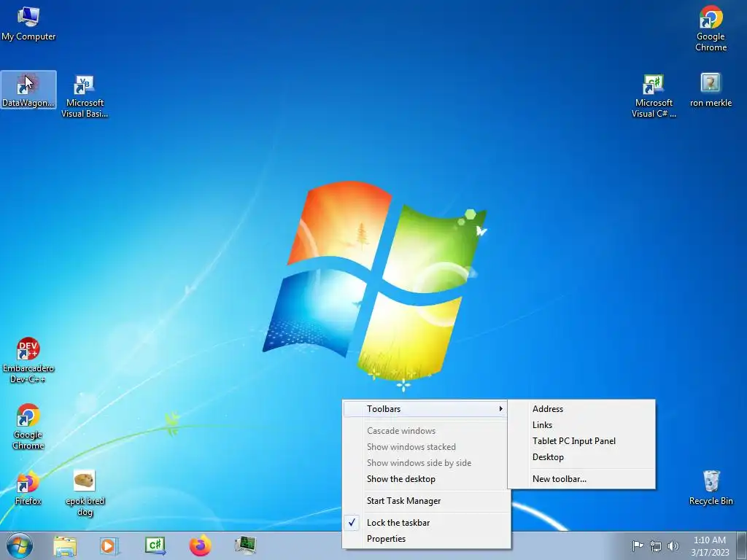
Task: Launch Windows Media Player from the taskbar
Action: click(109, 545)
